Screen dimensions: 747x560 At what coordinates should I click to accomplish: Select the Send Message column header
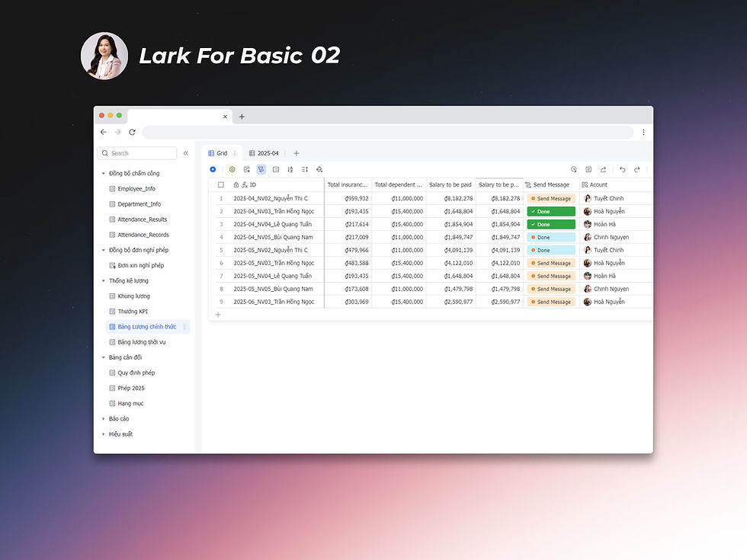pos(551,184)
